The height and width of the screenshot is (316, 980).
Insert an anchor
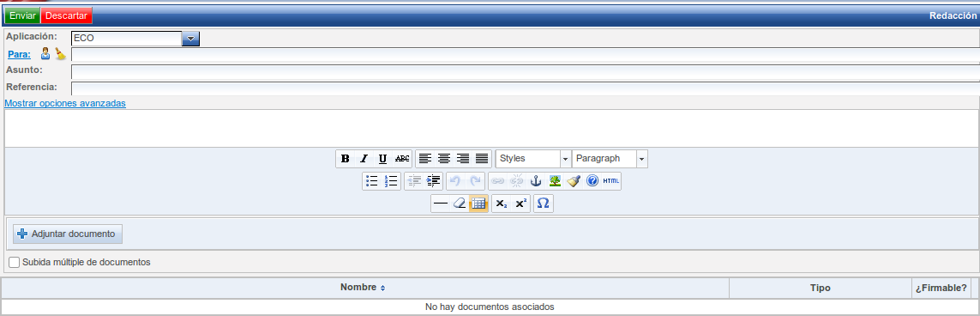pos(536,181)
